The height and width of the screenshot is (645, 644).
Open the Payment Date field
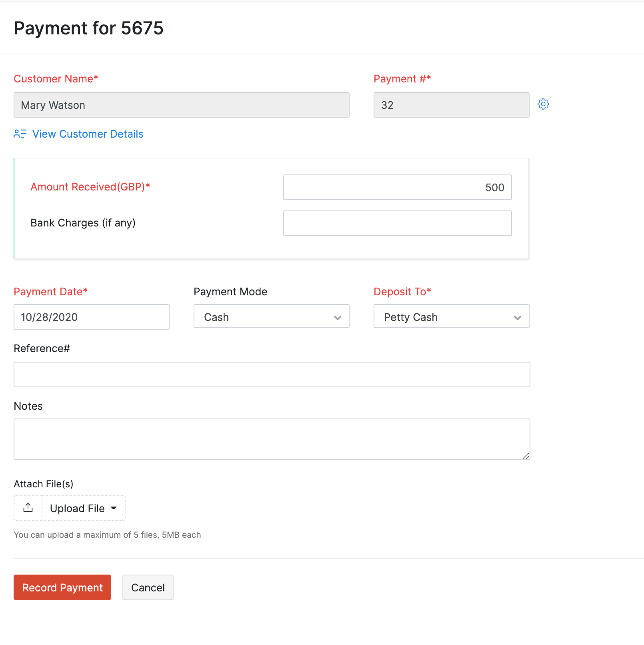click(91, 317)
